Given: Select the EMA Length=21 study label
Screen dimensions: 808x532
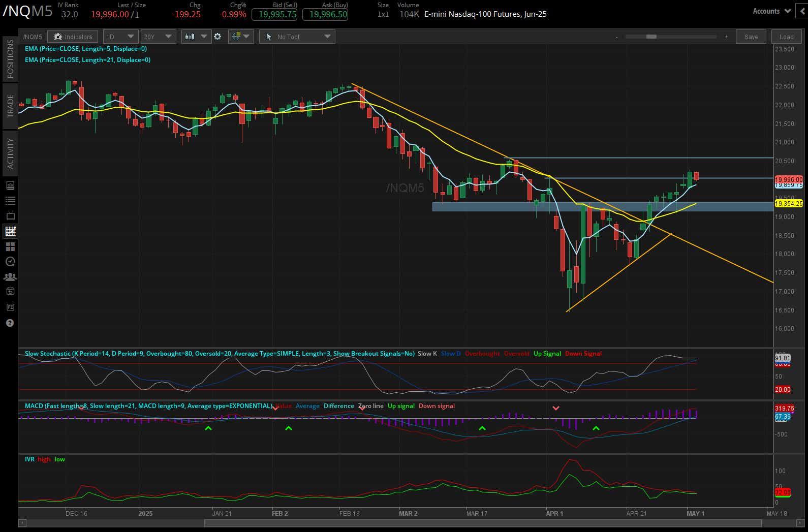Looking at the screenshot, I should click(x=87, y=60).
